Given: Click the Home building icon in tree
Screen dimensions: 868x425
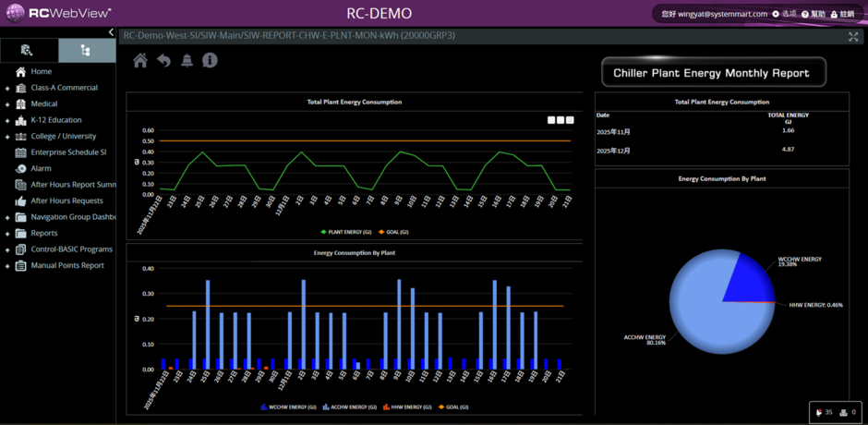Looking at the screenshot, I should click(x=21, y=71).
